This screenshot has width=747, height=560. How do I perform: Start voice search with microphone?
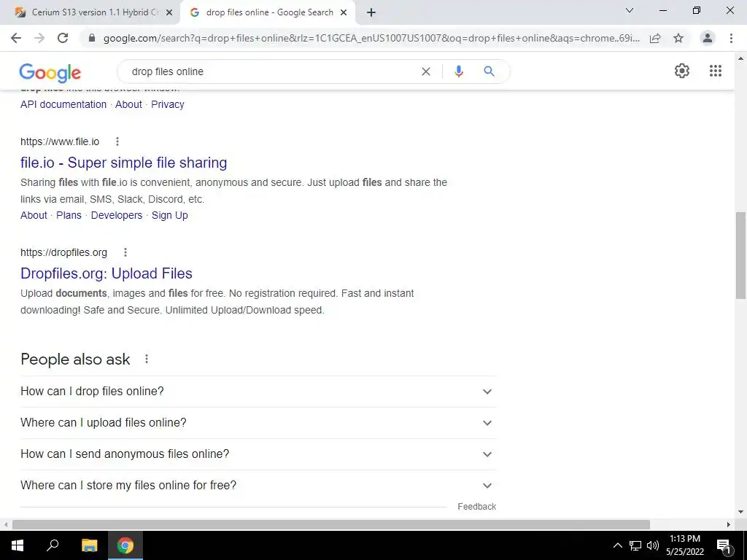(x=458, y=71)
